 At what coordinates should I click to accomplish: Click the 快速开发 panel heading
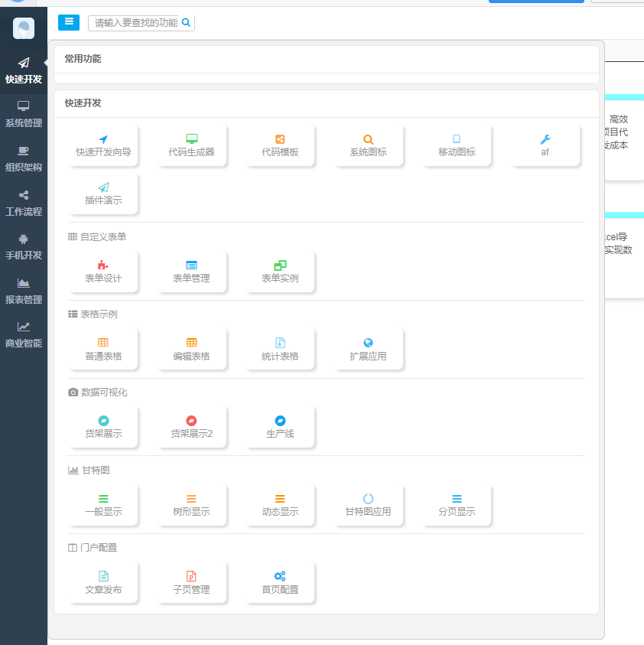tap(83, 103)
